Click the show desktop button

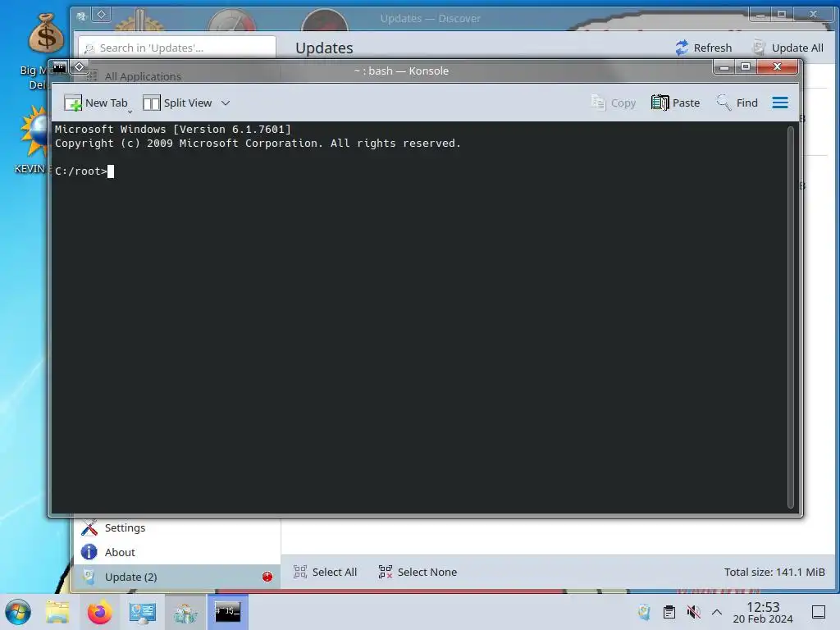[x=819, y=612]
